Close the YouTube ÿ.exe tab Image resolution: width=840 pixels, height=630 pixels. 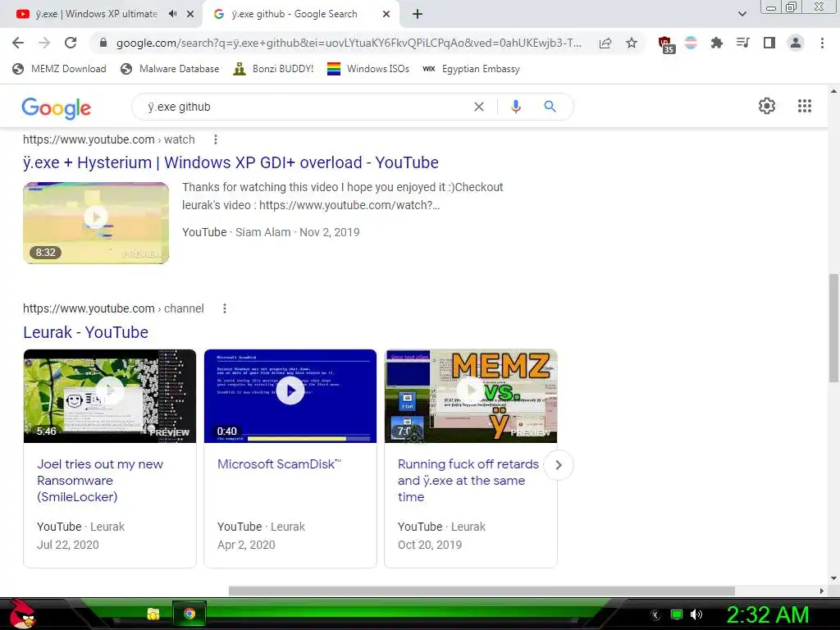pyautogui.click(x=190, y=15)
